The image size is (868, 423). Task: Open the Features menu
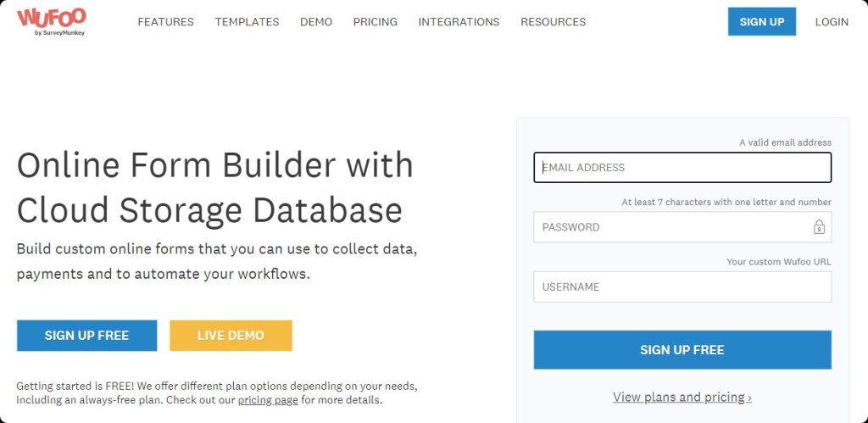[165, 22]
